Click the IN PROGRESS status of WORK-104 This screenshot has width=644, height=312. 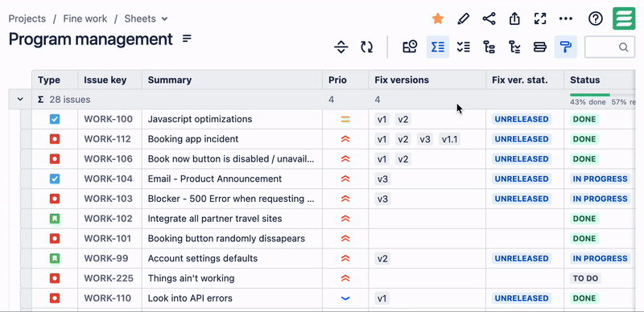click(x=600, y=179)
